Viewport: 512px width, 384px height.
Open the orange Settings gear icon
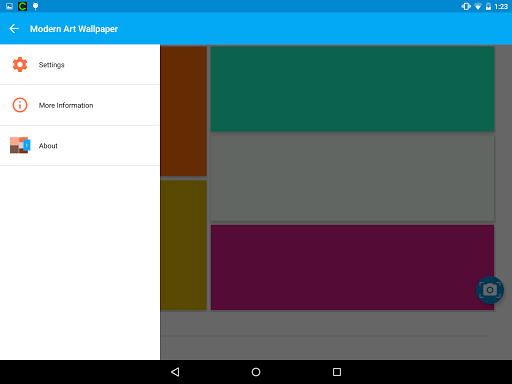tap(20, 64)
